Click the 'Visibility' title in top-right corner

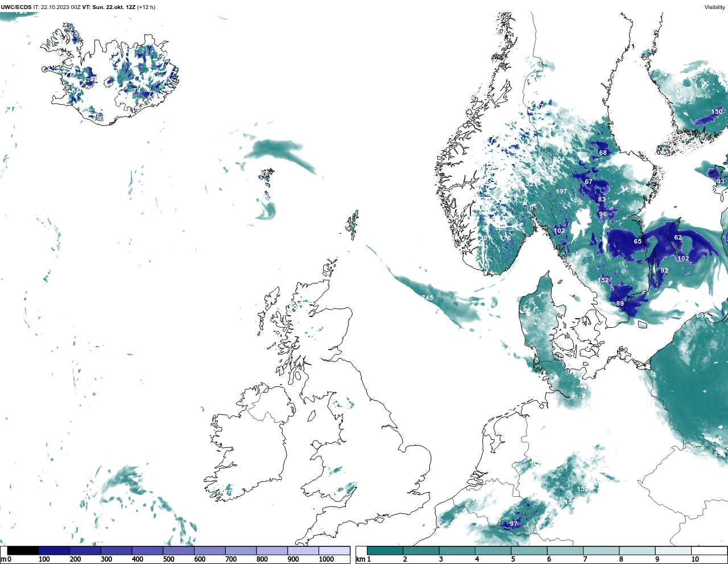point(714,7)
